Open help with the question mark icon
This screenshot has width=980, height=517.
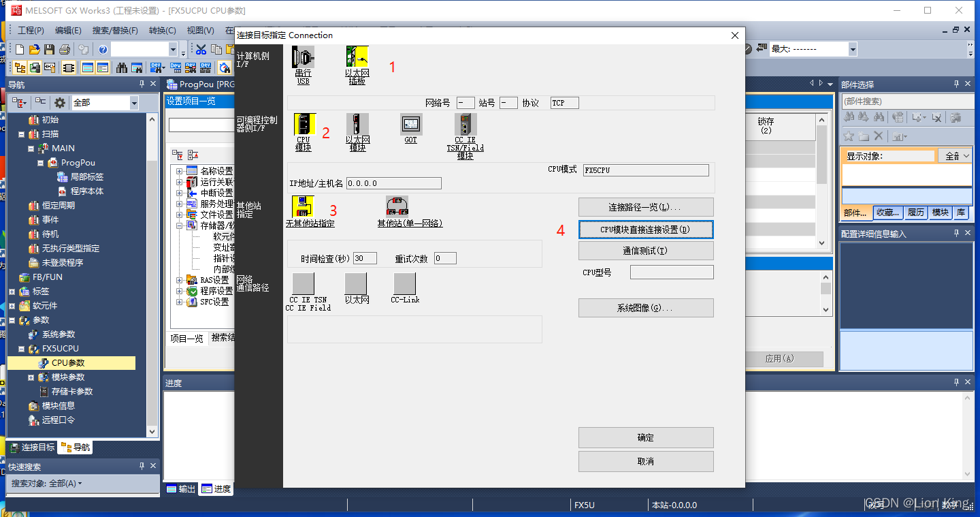pos(103,49)
